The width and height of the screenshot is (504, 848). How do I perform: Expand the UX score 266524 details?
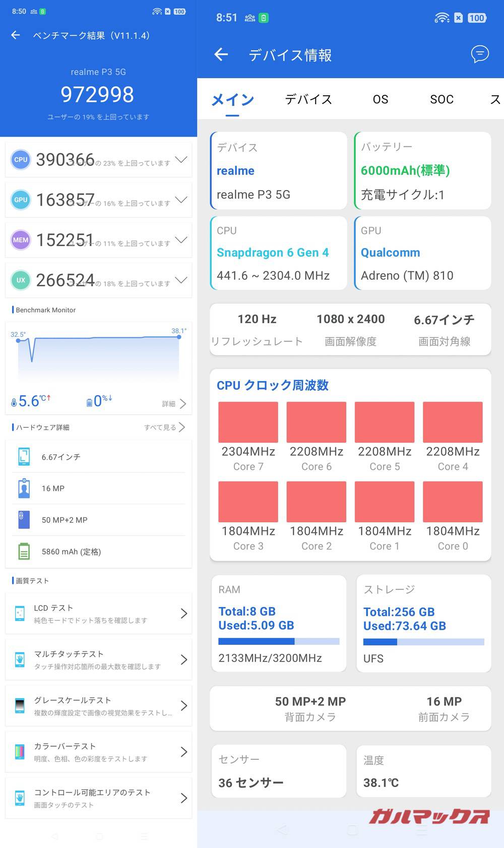tap(181, 280)
